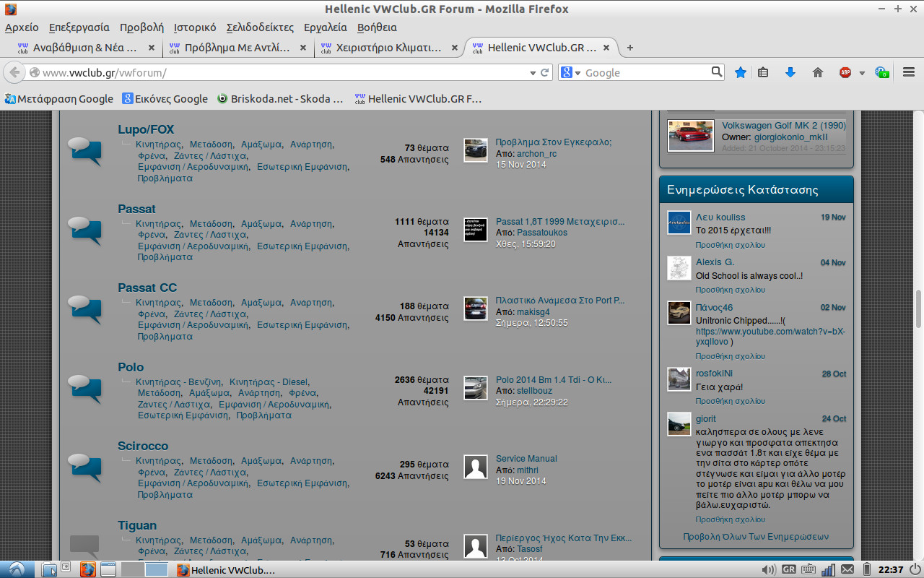
Task: Switch to the Χειριστήριο Κλιματι tab
Action: click(x=388, y=48)
